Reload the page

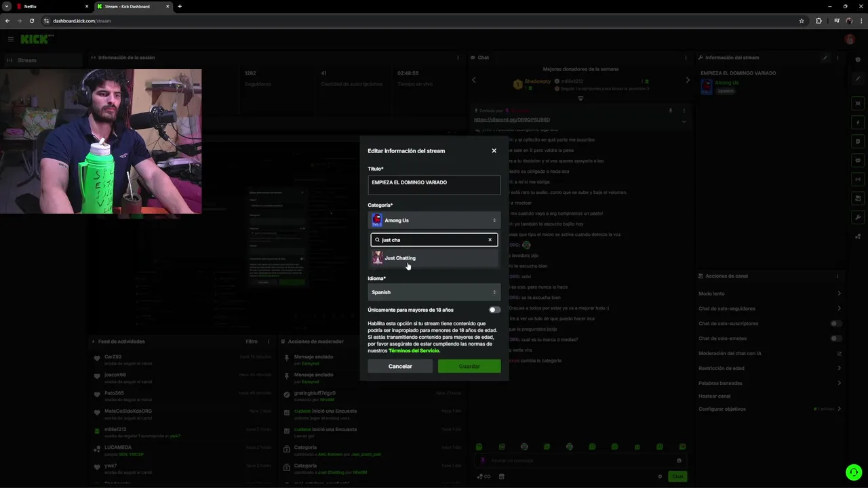point(32,21)
